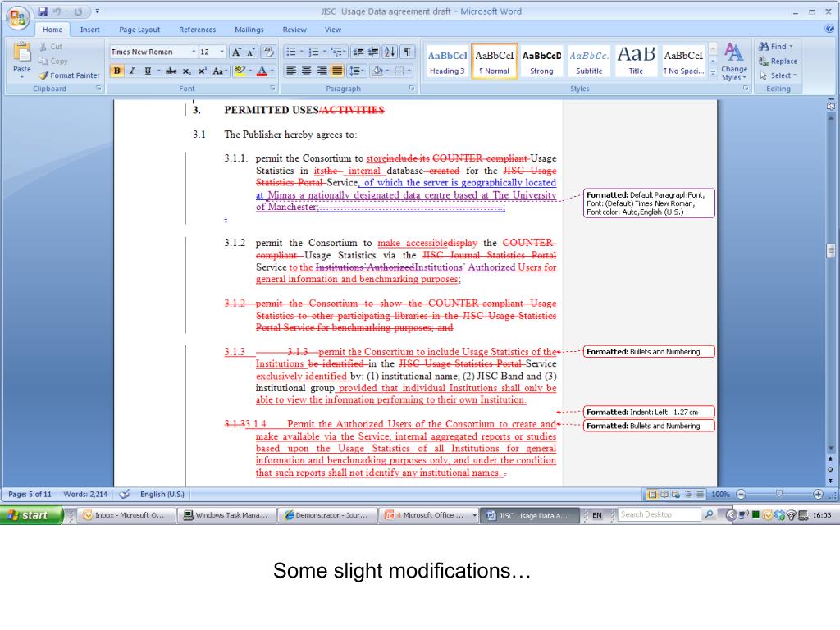Jump to the previous page with double arrow
Image resolution: width=840 pixels, height=630 pixels.
830,459
